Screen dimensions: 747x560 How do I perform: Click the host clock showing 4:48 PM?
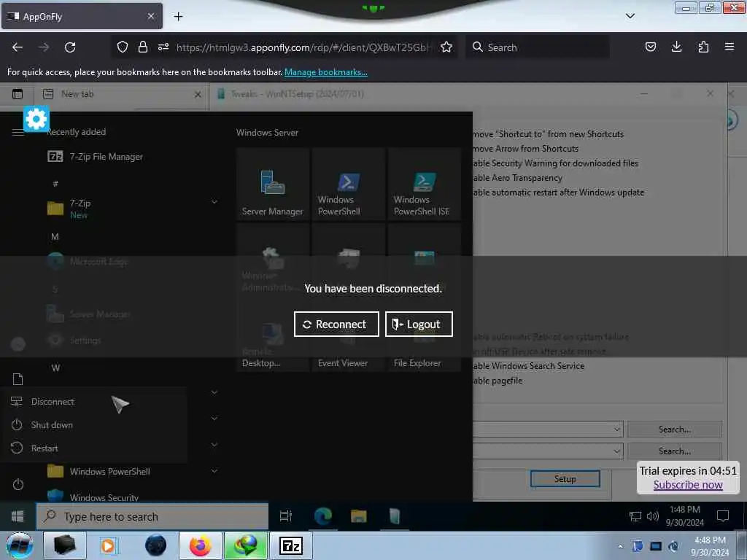710,546
